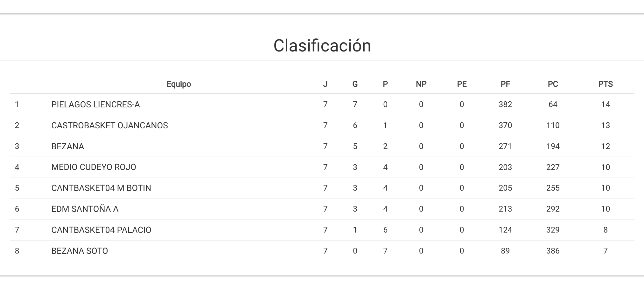Click on CANTBASKET04 M BOTIN
This screenshot has width=644, height=291.
pyautogui.click(x=101, y=188)
